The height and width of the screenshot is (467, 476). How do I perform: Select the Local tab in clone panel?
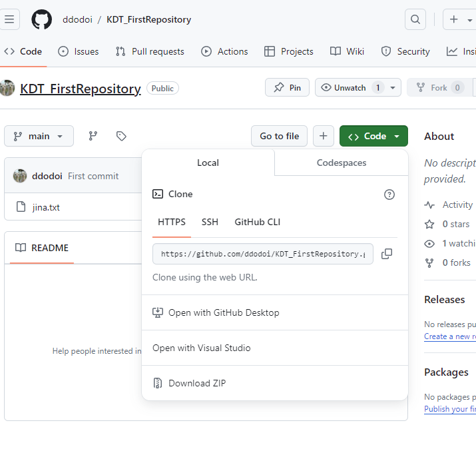(208, 163)
